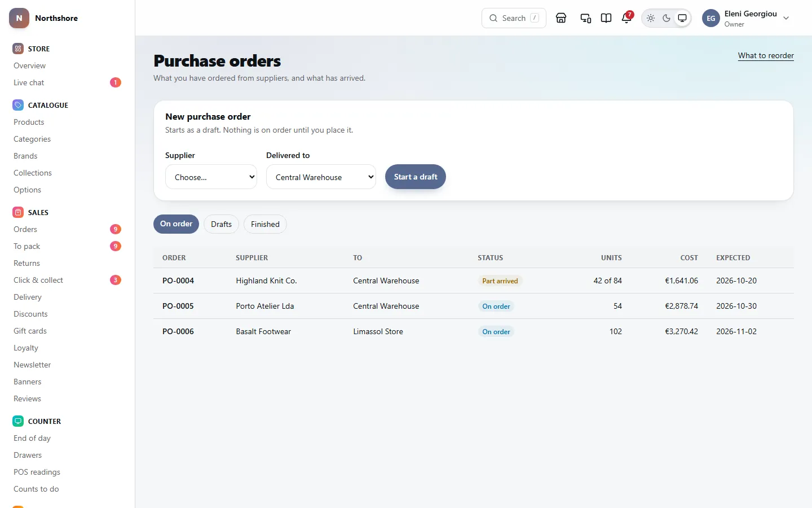This screenshot has width=812, height=508.
Task: Click supplier Highland Knit Co.
Action: (266, 281)
